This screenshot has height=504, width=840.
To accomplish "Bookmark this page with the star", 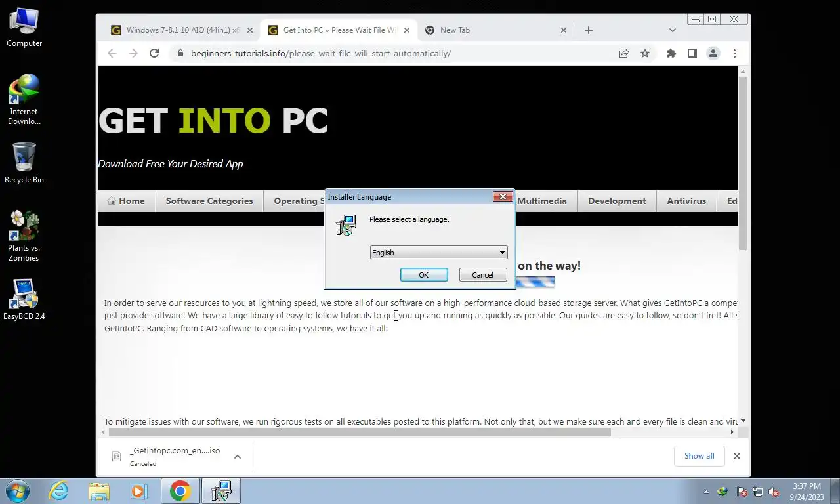I will pos(645,53).
